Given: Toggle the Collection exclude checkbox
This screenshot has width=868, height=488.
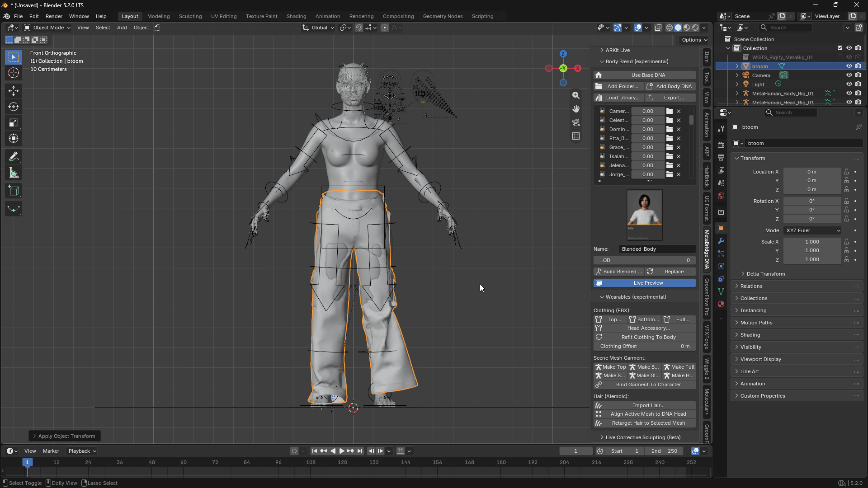Looking at the screenshot, I should pos(840,48).
